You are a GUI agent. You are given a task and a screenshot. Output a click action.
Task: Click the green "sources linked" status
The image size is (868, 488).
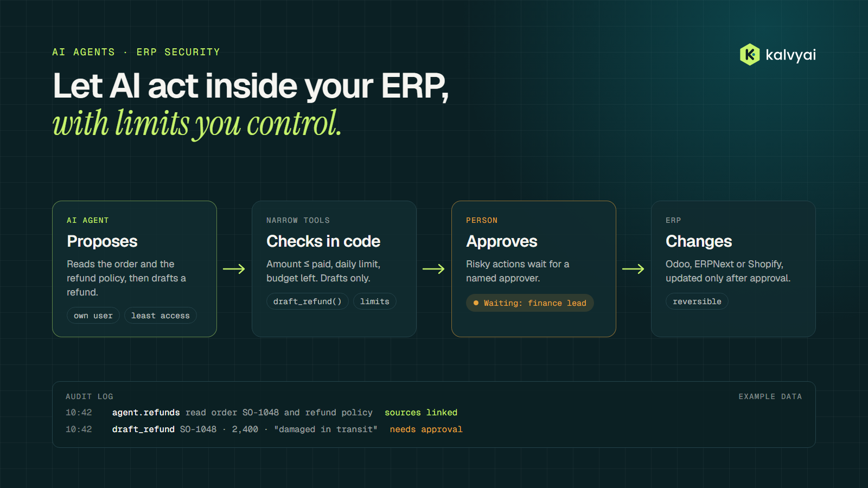pos(421,413)
